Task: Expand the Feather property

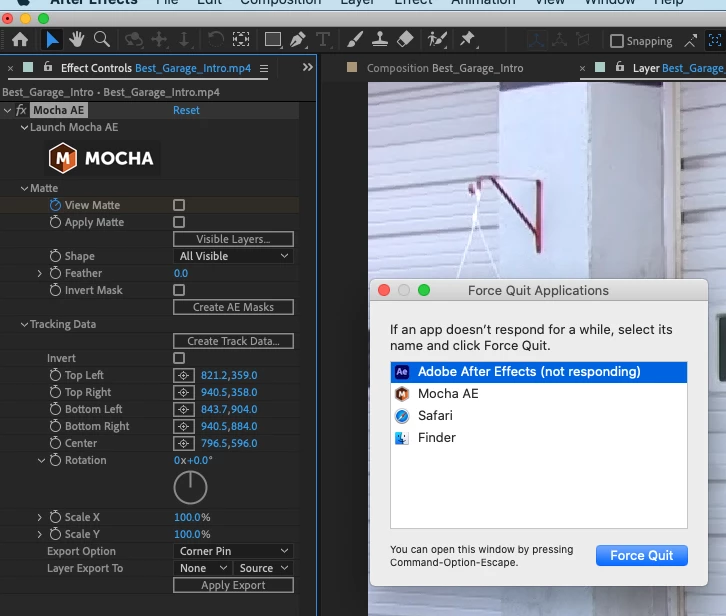Action: [39, 273]
